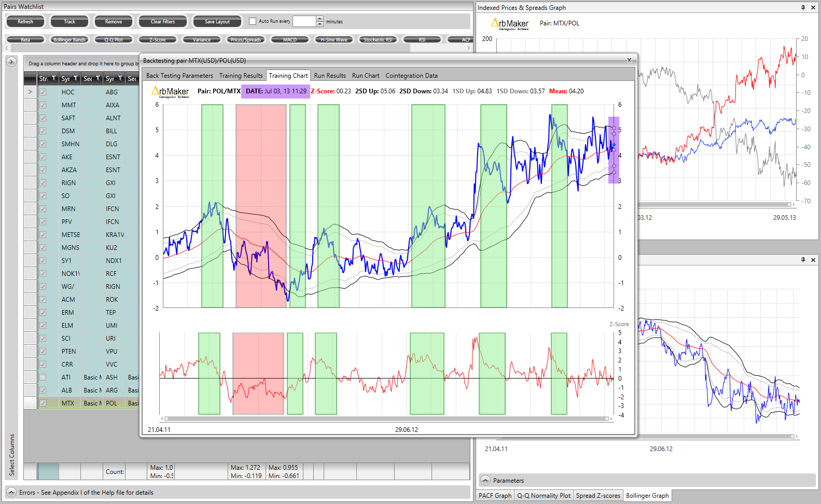This screenshot has width=821, height=504.
Task: Toggle the checkbox in the DSM row
Action: [43, 131]
